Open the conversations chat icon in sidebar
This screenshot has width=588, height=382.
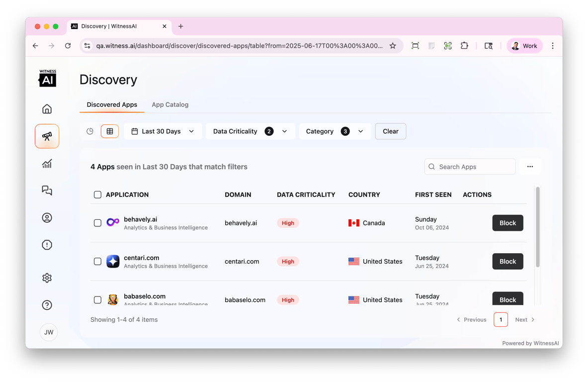[x=47, y=191]
